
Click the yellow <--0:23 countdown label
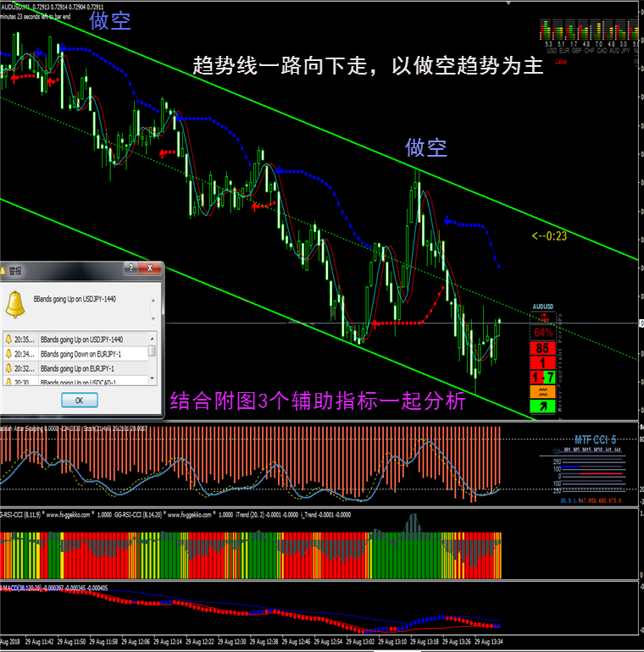pos(549,236)
